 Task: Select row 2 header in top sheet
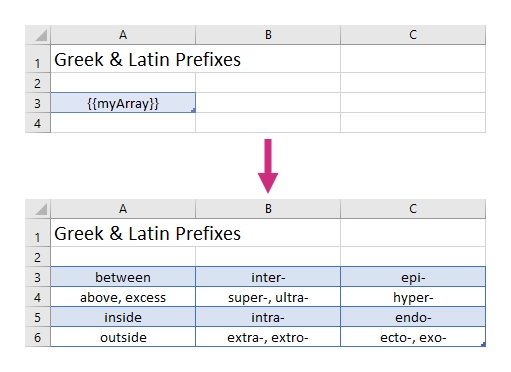point(38,83)
